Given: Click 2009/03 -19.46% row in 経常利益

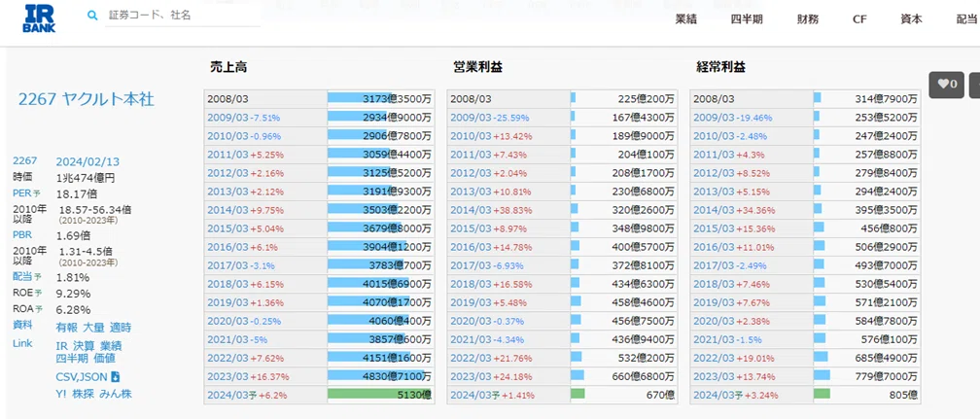Looking at the screenshot, I should 805,117.
